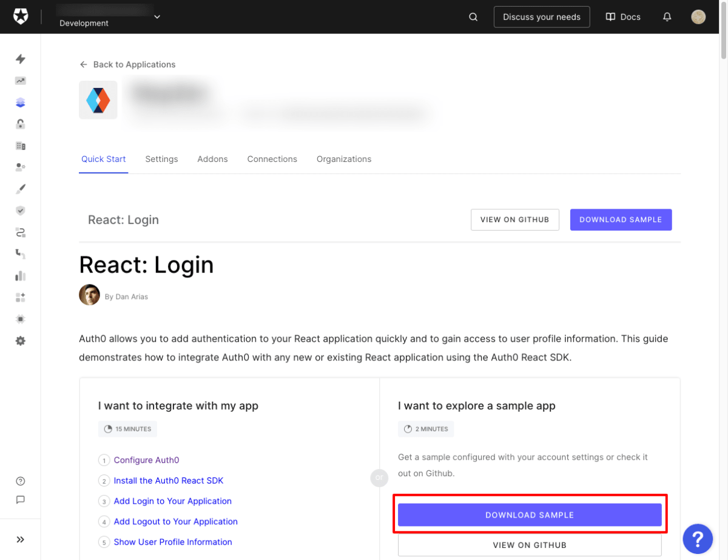This screenshot has width=728, height=560.
Task: Switch to the Settings tab
Action: coord(161,159)
